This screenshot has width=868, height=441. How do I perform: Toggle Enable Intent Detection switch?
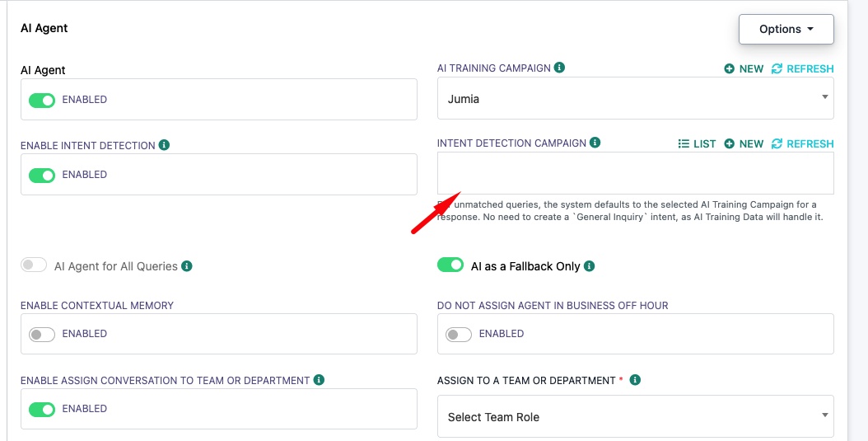42,175
